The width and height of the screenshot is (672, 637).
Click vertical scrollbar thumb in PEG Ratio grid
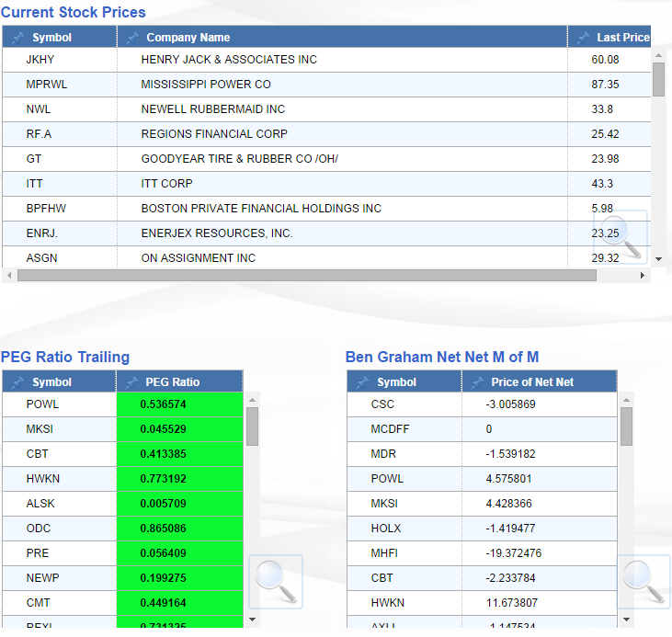253,427
